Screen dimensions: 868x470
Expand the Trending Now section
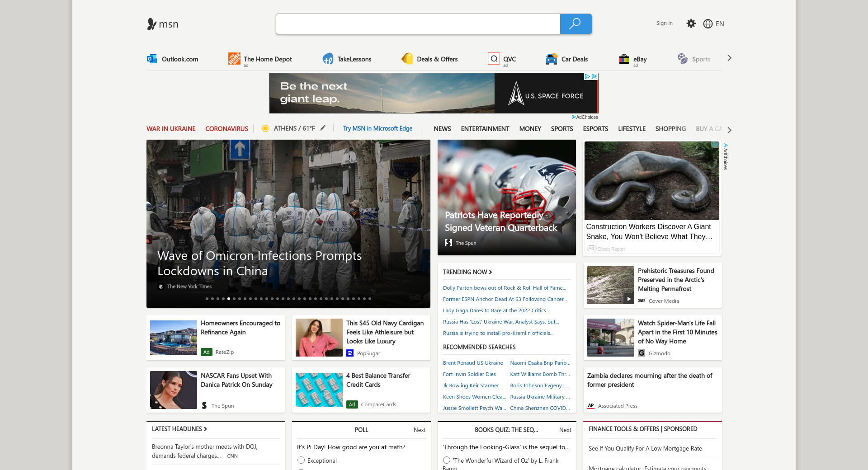point(467,272)
